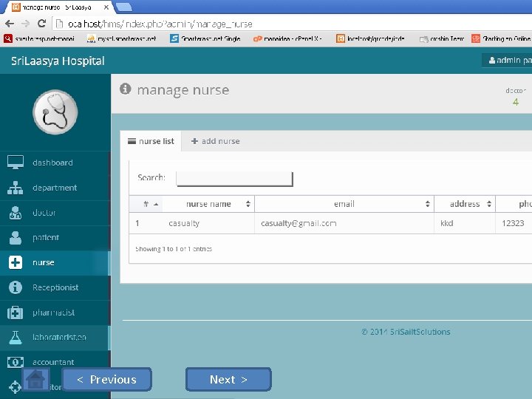The height and width of the screenshot is (399, 532).
Task: Reload the page with refresh icon
Action: coord(41,24)
